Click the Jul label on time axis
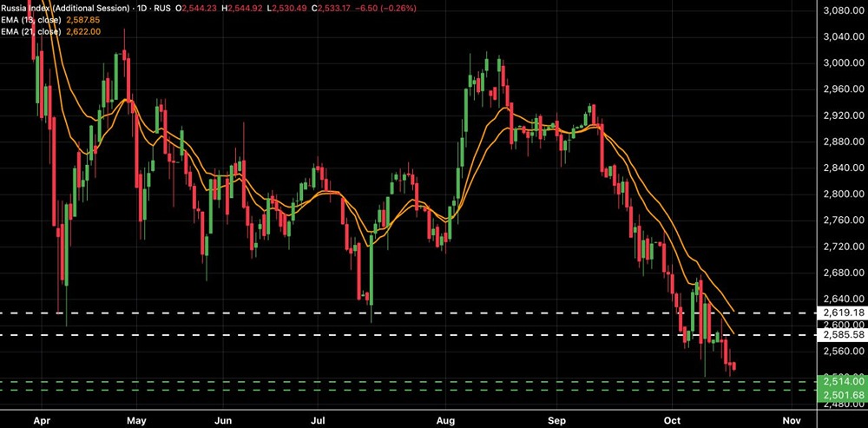Image resolution: width=868 pixels, height=428 pixels. coord(318,421)
